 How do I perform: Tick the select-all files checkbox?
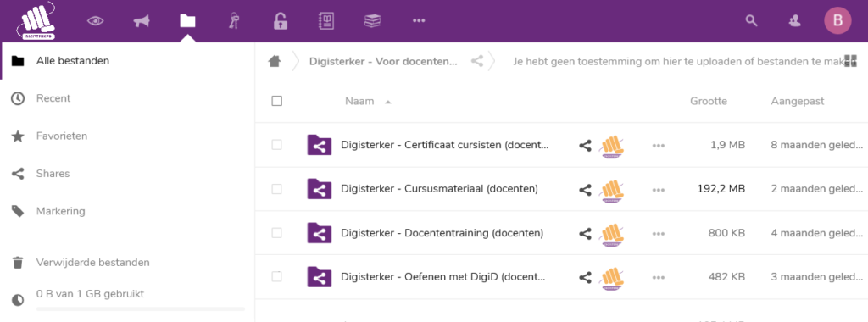277,101
